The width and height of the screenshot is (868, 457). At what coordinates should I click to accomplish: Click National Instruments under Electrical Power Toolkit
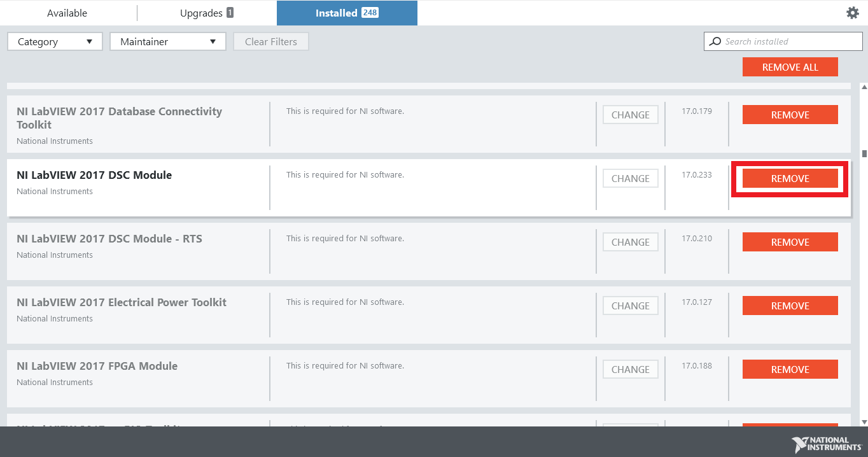pos(55,319)
